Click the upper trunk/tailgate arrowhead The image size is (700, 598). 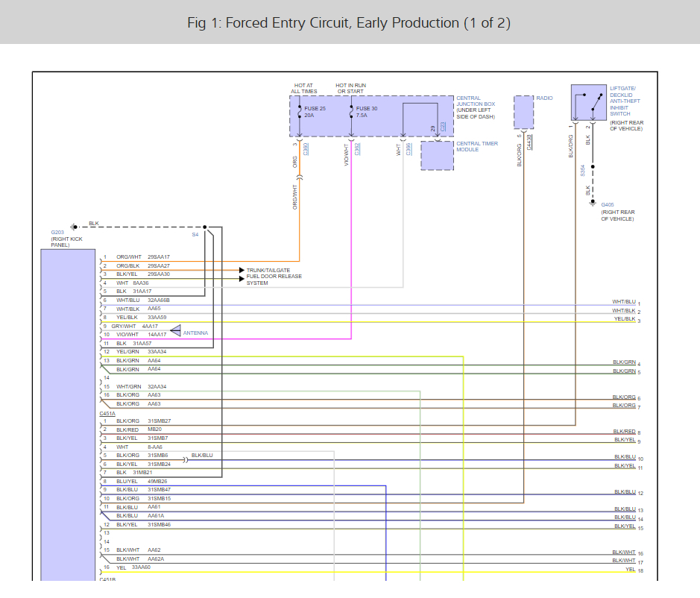coord(241,270)
